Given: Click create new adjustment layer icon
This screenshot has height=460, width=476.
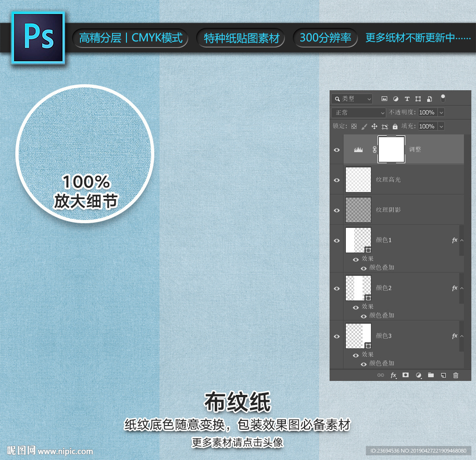Looking at the screenshot, I should coord(419,375).
